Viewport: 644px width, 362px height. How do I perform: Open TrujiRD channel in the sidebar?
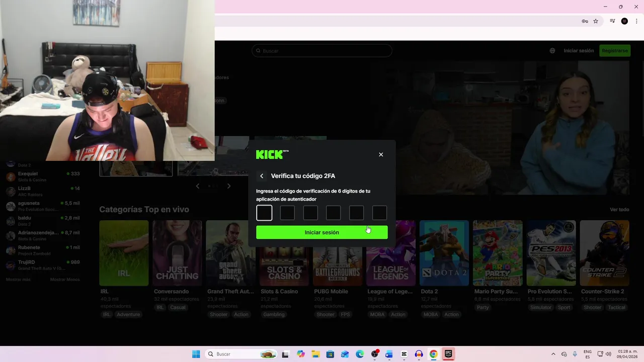point(43,265)
